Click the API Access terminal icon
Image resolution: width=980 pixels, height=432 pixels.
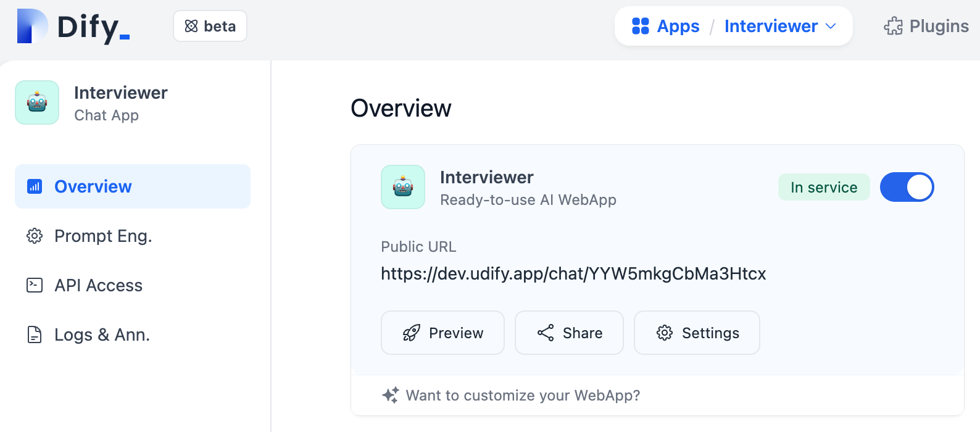click(35, 285)
